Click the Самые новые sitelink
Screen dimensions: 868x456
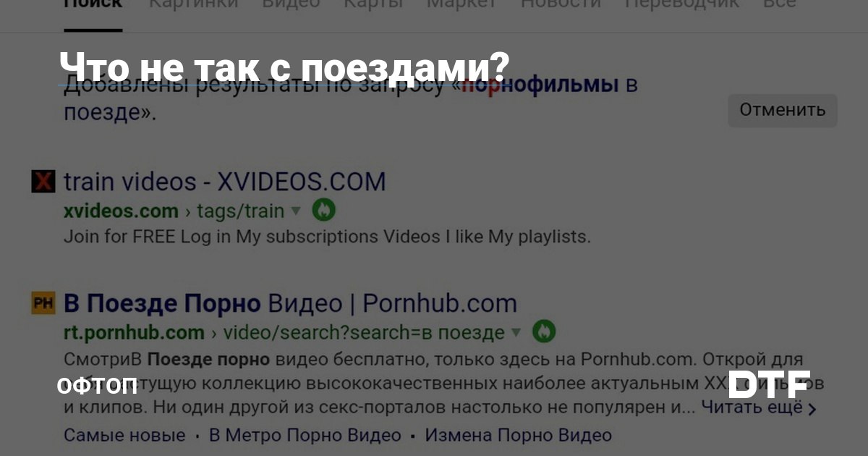tap(124, 436)
